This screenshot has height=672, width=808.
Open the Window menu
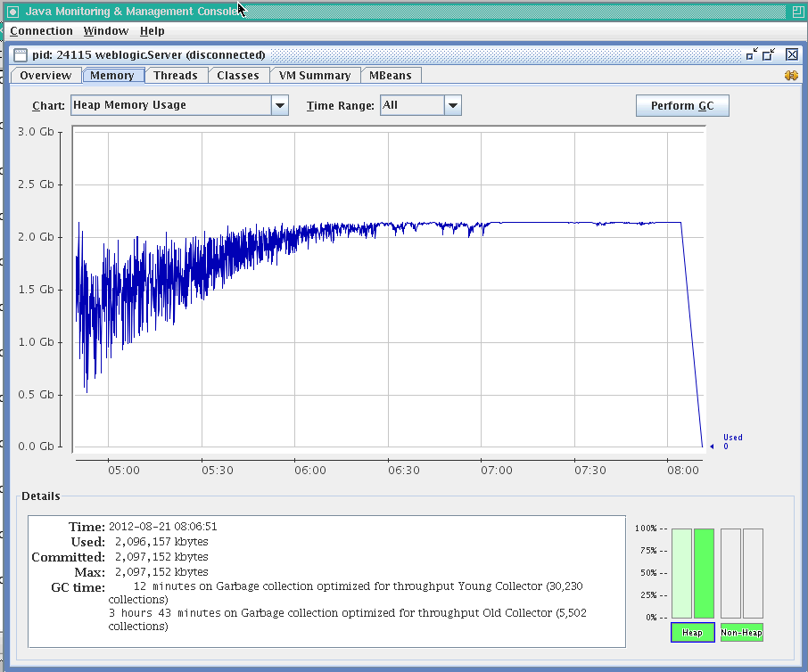[105, 31]
